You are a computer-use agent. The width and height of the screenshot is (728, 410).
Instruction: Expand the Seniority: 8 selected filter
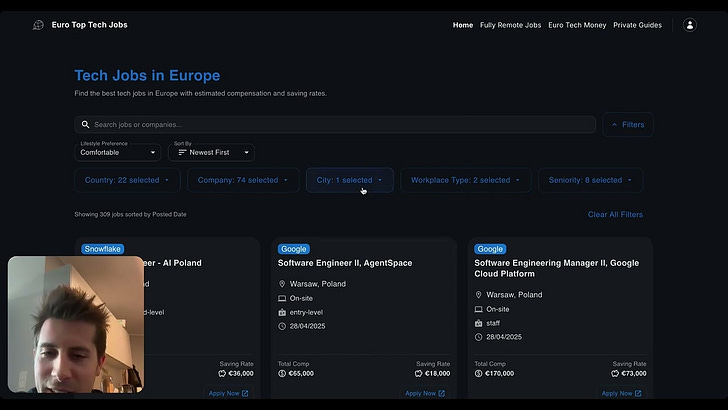(591, 180)
